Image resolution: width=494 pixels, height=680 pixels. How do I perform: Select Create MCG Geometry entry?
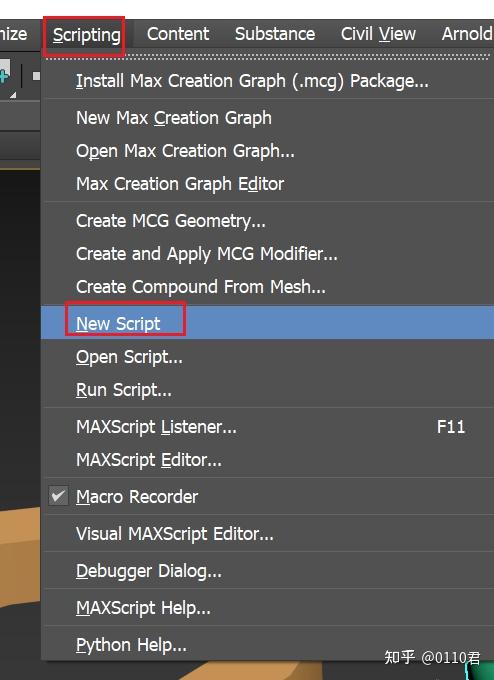click(x=268, y=221)
